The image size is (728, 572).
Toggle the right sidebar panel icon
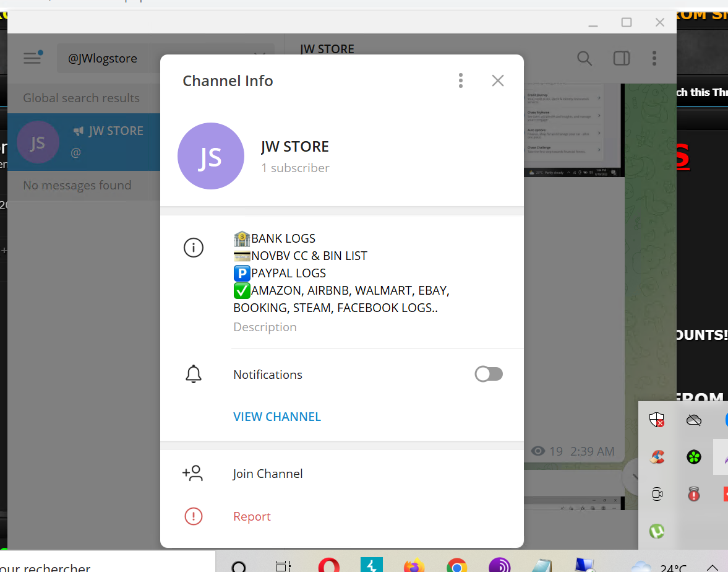pos(621,58)
